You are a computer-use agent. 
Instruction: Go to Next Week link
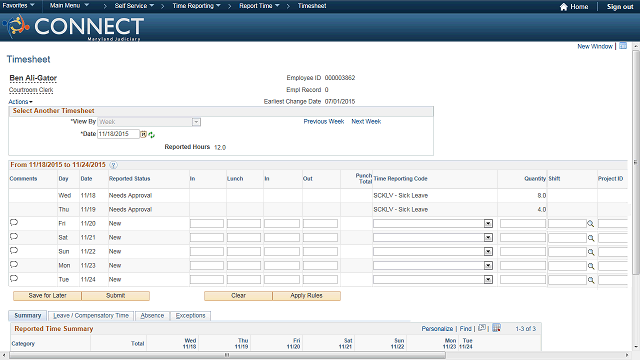point(366,122)
